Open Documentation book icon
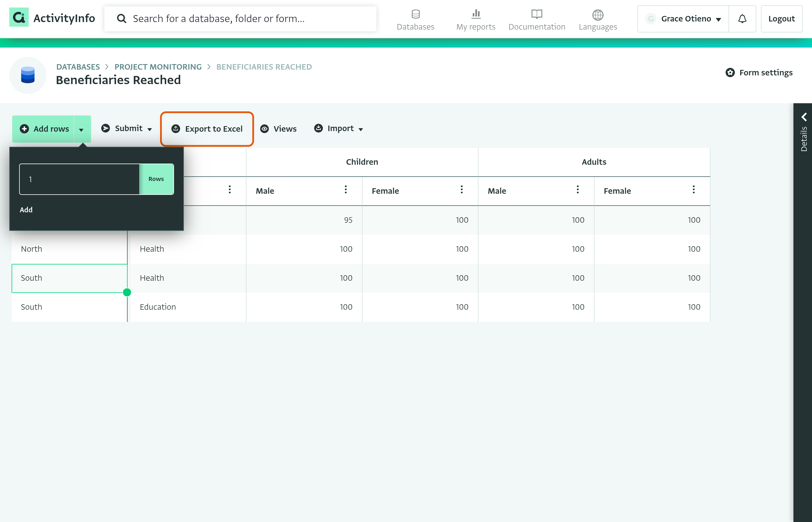The height and width of the screenshot is (522, 812). coord(537,14)
